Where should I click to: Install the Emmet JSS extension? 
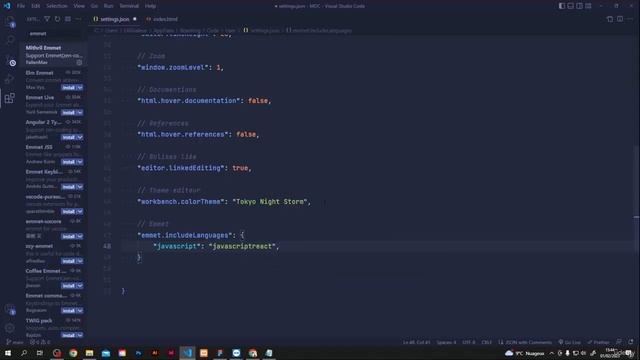tap(69, 162)
